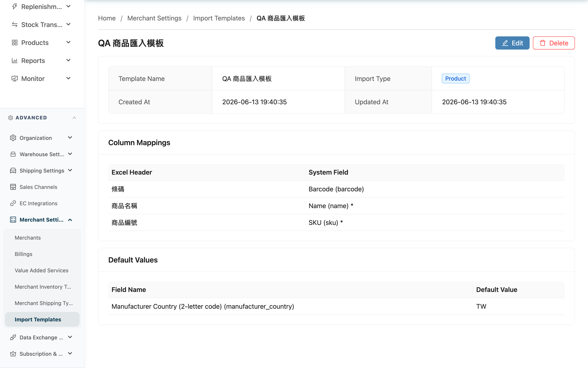The width and height of the screenshot is (588, 368).
Task: Click the Warehouse Settings box icon
Action: (x=13, y=154)
